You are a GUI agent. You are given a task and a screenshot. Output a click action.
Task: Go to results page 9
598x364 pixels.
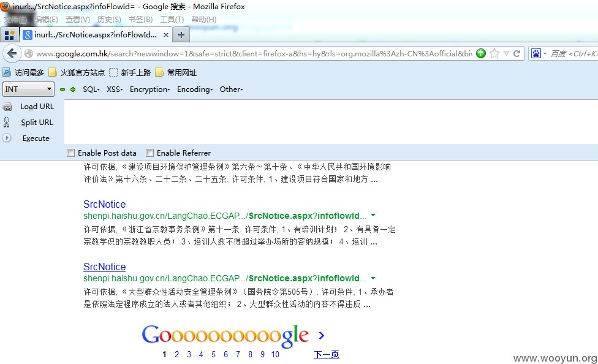[x=262, y=354]
